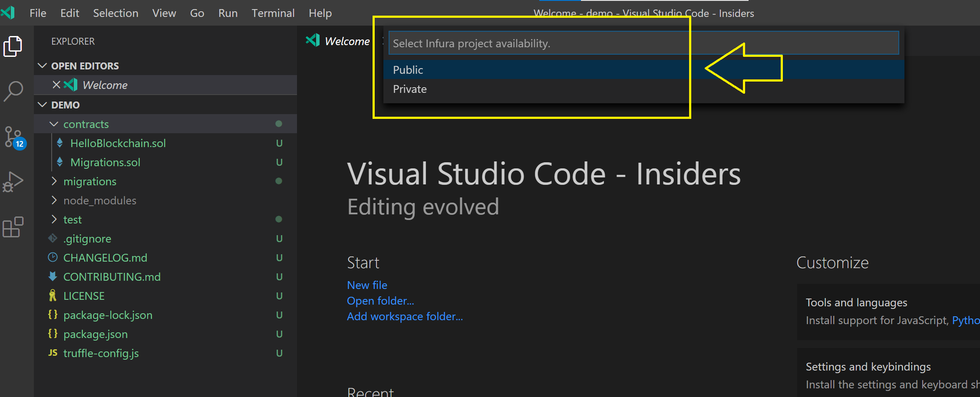
Task: Click the Solidity icon beside HelloBlockchain.sol
Action: (x=60, y=143)
